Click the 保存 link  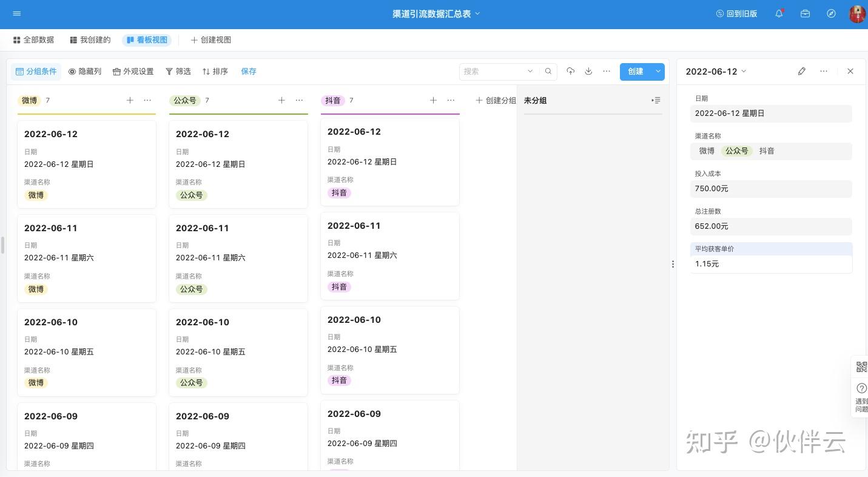click(249, 71)
